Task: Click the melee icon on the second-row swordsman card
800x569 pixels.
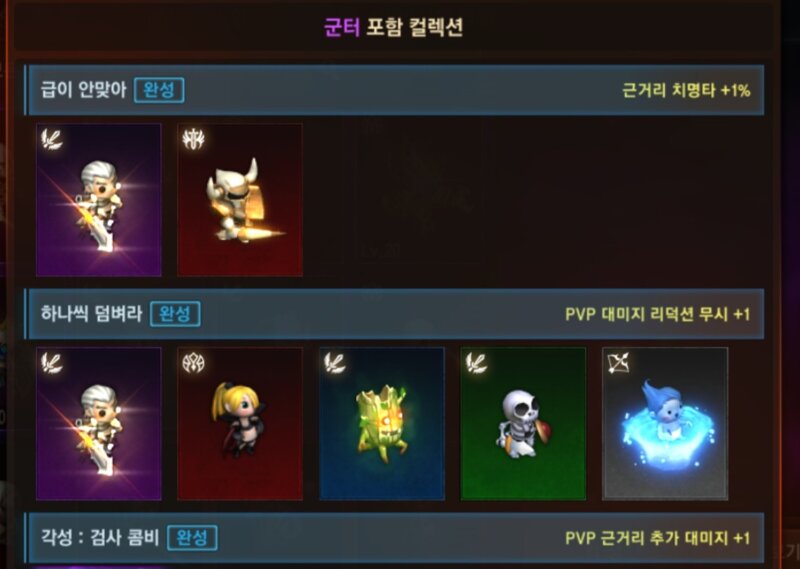Action: [x=52, y=363]
